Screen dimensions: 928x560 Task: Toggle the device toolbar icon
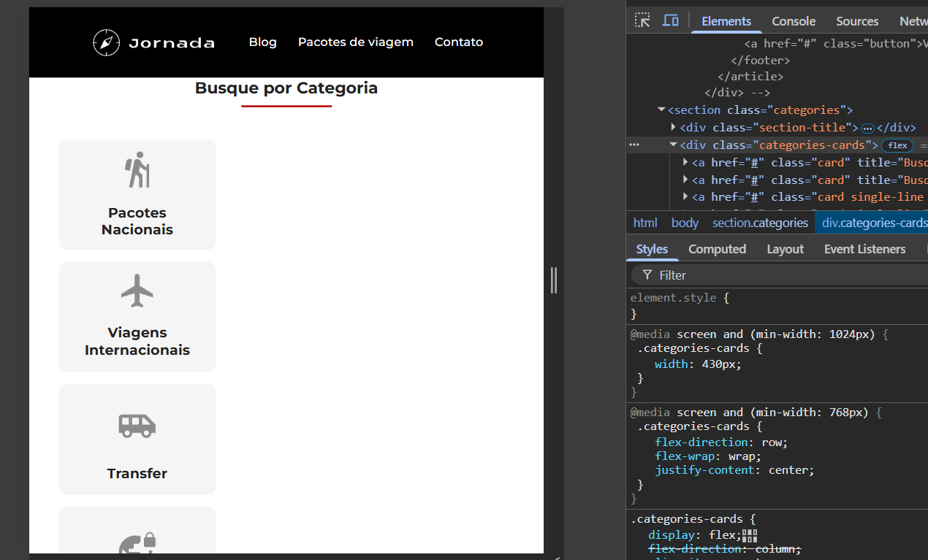tap(670, 20)
